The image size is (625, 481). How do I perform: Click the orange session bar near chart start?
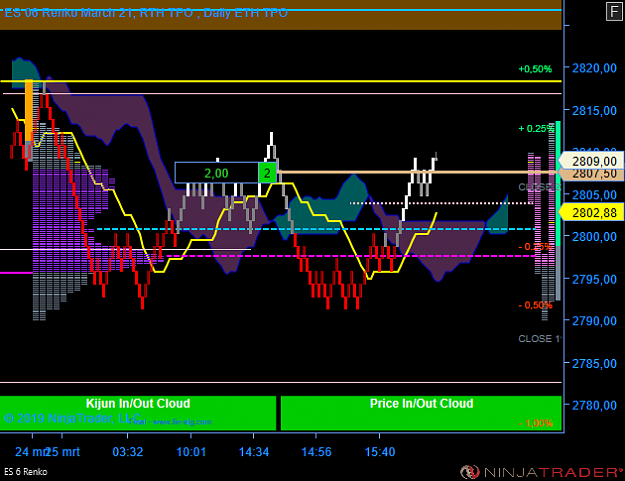[x=29, y=111]
